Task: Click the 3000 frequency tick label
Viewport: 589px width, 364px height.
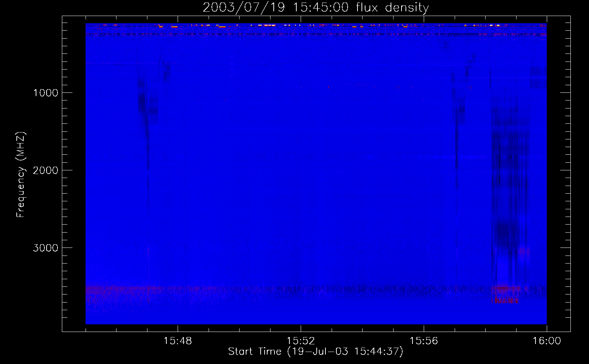Action: (x=46, y=248)
